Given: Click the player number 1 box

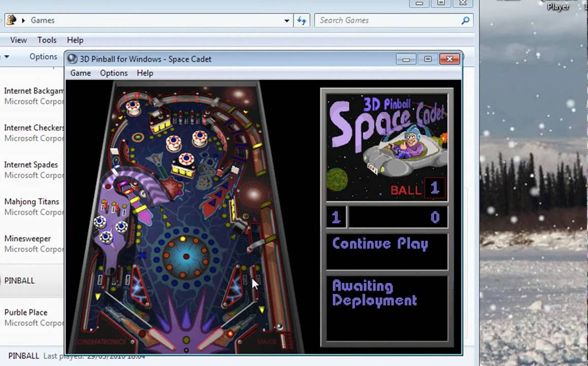Looking at the screenshot, I should (336, 218).
